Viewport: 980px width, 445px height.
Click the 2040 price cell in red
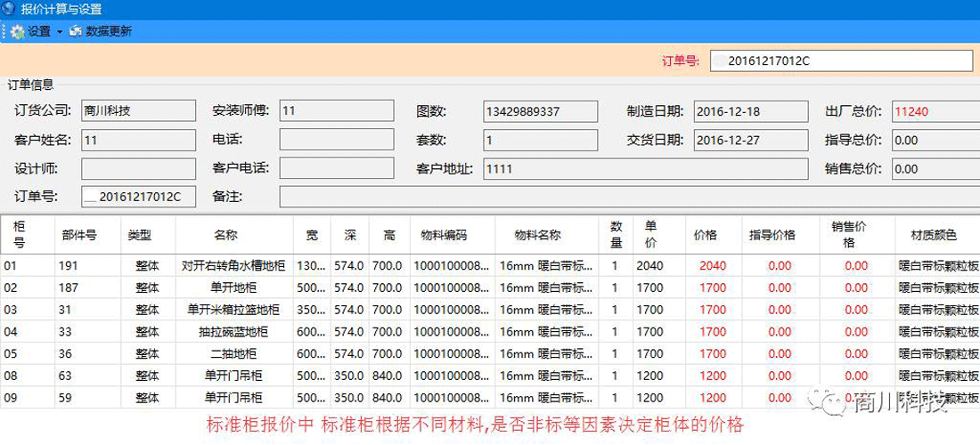tap(713, 265)
